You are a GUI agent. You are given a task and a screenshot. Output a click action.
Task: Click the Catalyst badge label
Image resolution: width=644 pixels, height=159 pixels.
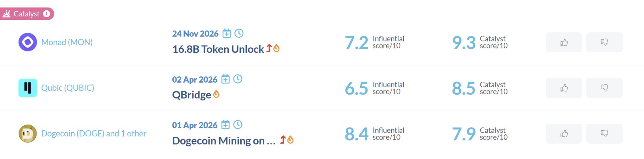26,14
